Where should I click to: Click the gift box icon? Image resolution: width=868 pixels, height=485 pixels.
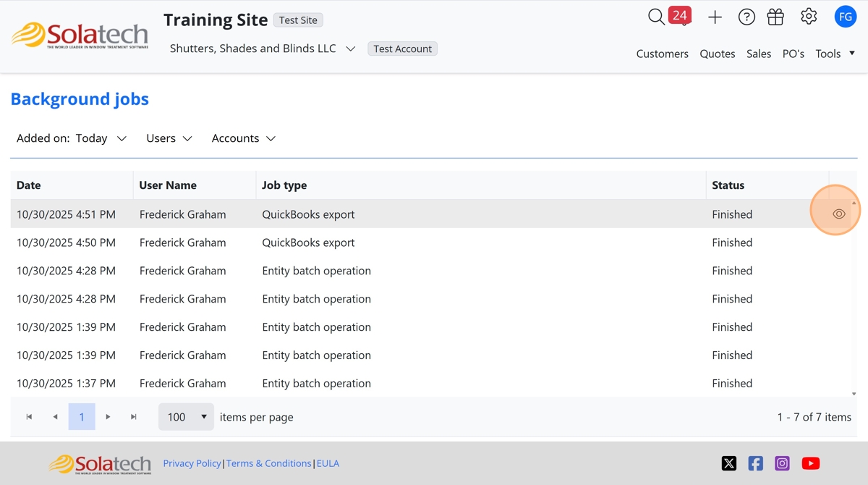pyautogui.click(x=775, y=17)
